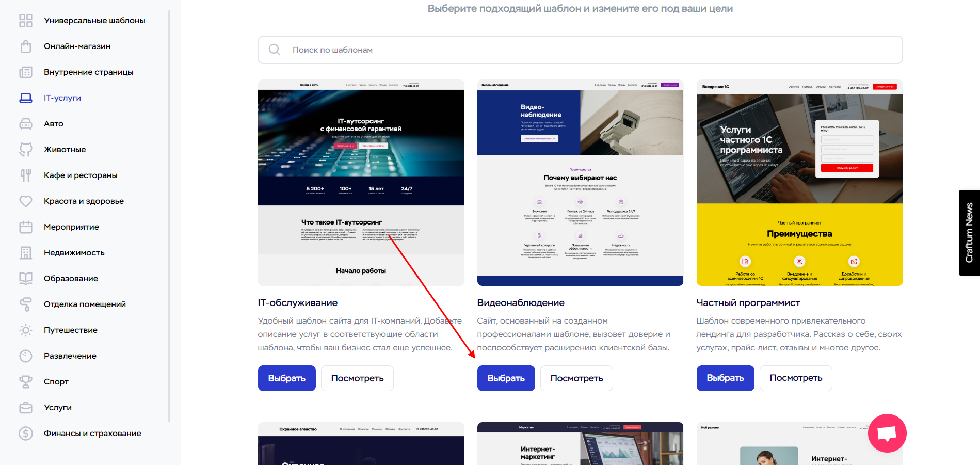Click the Internal pages icon
The height and width of the screenshot is (465, 980).
tap(26, 72)
